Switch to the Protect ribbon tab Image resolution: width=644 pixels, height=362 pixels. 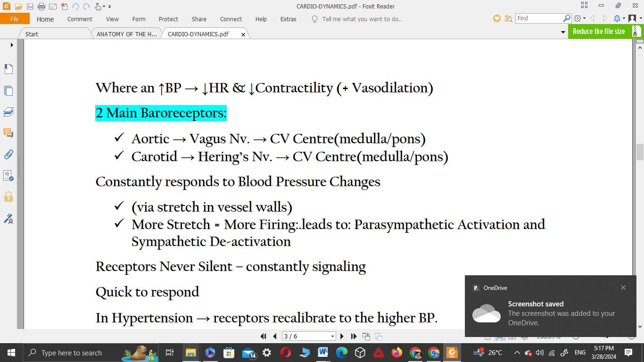[x=168, y=19]
